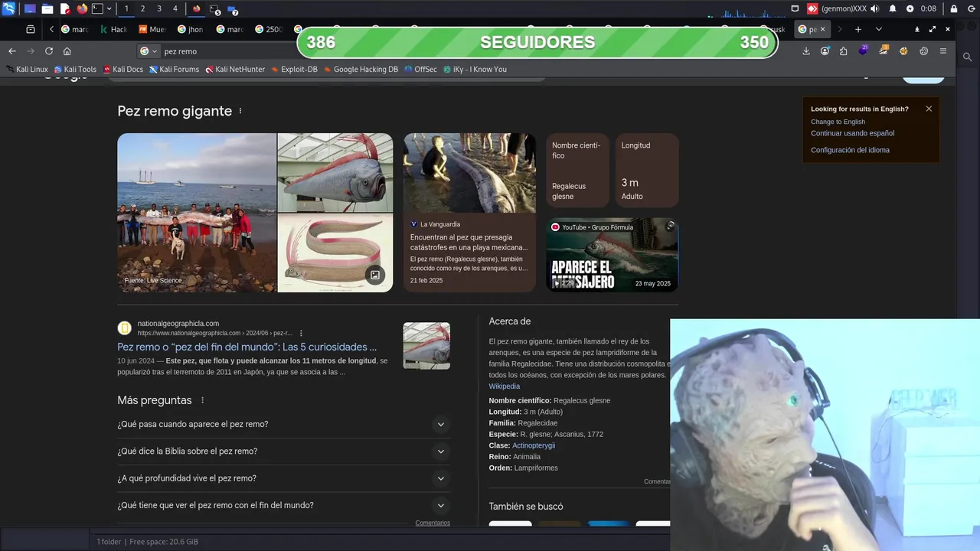Open the terminal emulator launcher

(97, 8)
